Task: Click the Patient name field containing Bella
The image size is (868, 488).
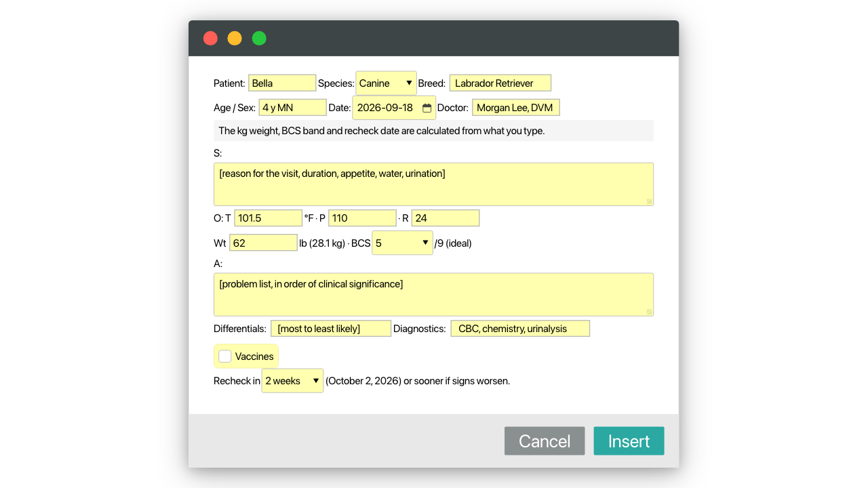Action: tap(282, 83)
